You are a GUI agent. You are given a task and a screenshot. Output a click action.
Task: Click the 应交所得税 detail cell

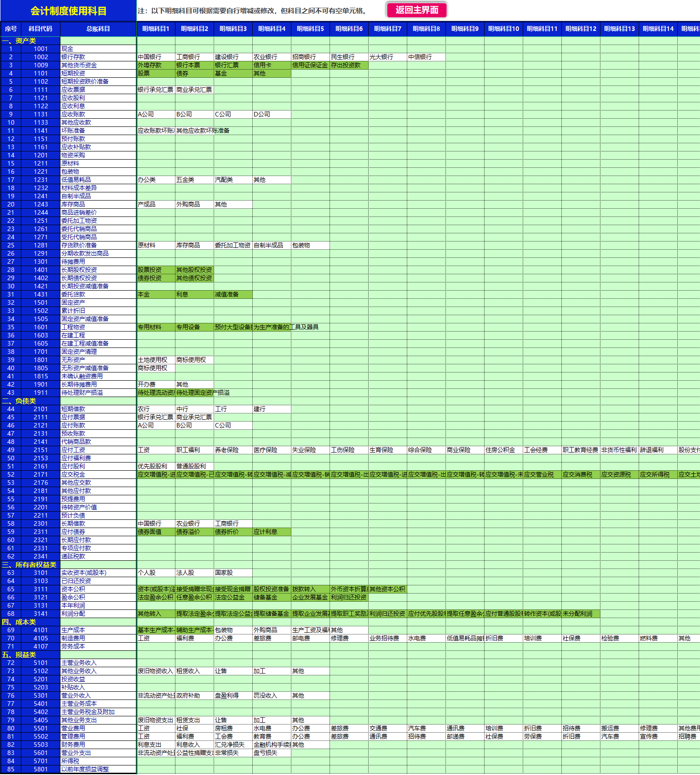(658, 474)
